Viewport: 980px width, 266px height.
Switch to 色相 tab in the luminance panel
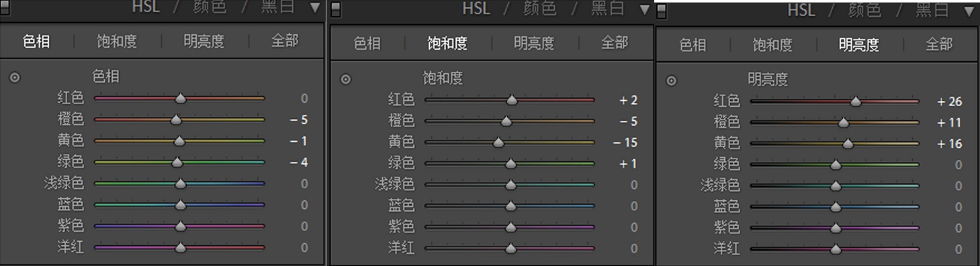(693, 45)
